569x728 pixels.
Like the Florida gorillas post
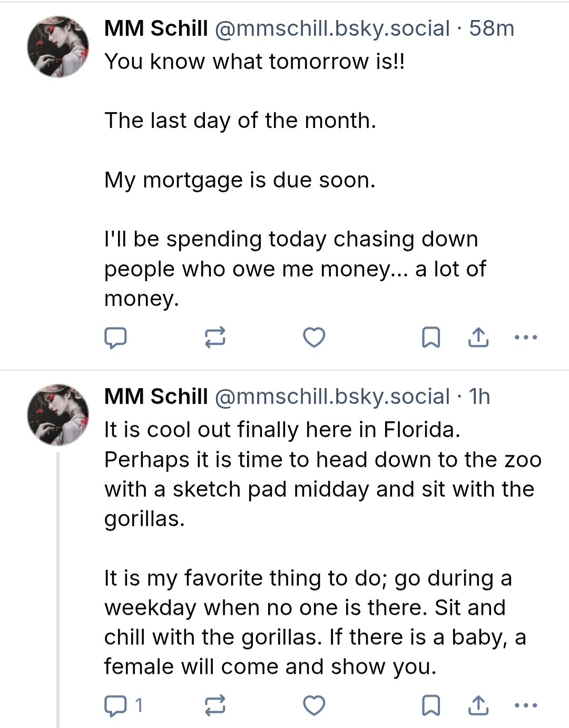[314, 705]
